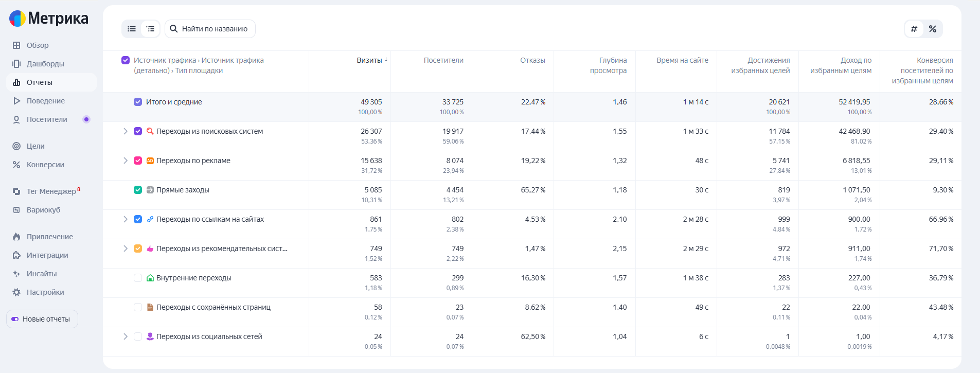The image size is (980, 373).
Task: Toggle orange swatch for рекомендательных систем row
Action: click(x=138, y=248)
